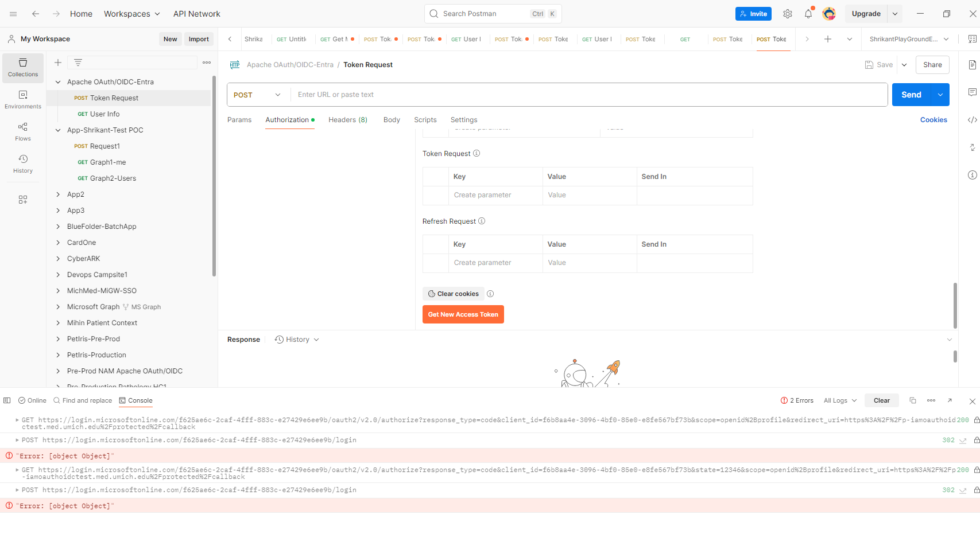Click the Import button

pos(199,39)
